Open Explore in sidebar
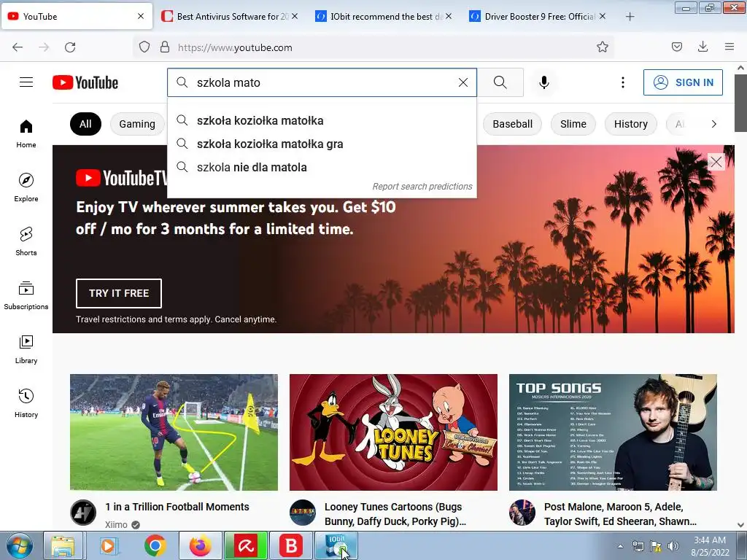Image resolution: width=747 pixels, height=560 pixels. (x=26, y=187)
